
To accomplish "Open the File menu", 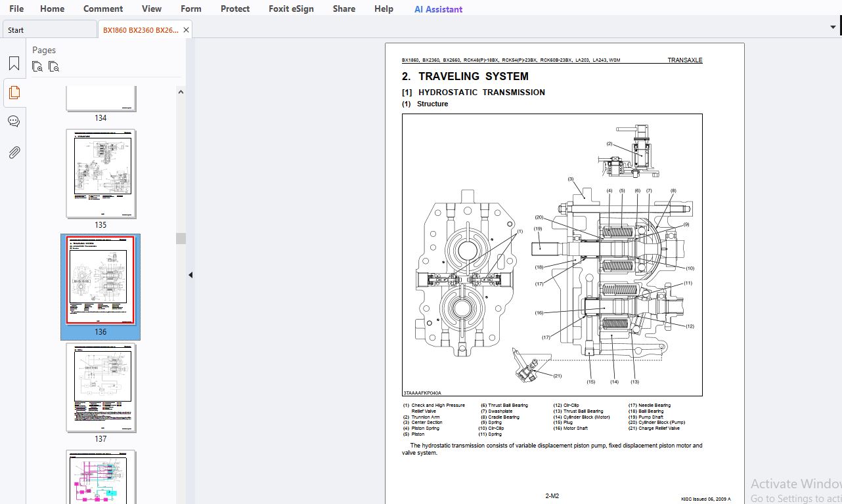I will tap(16, 9).
